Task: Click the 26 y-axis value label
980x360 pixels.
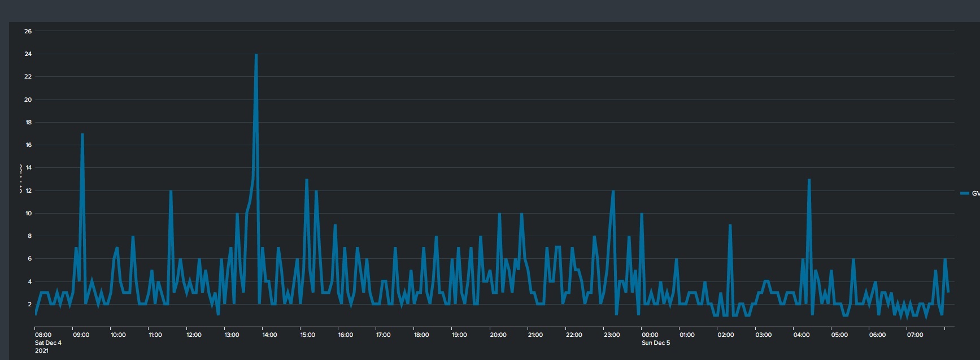Action: (28, 32)
